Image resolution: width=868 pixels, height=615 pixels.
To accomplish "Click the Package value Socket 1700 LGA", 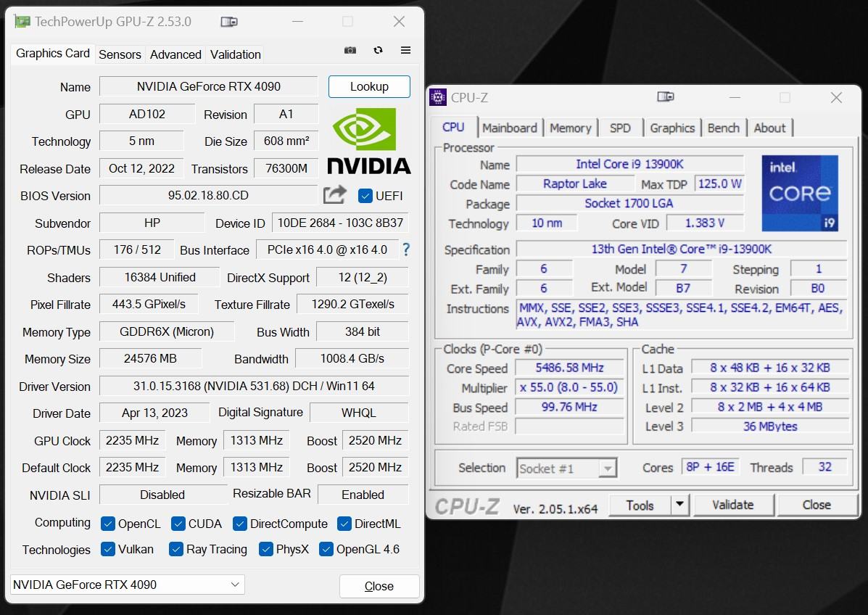I will [629, 203].
